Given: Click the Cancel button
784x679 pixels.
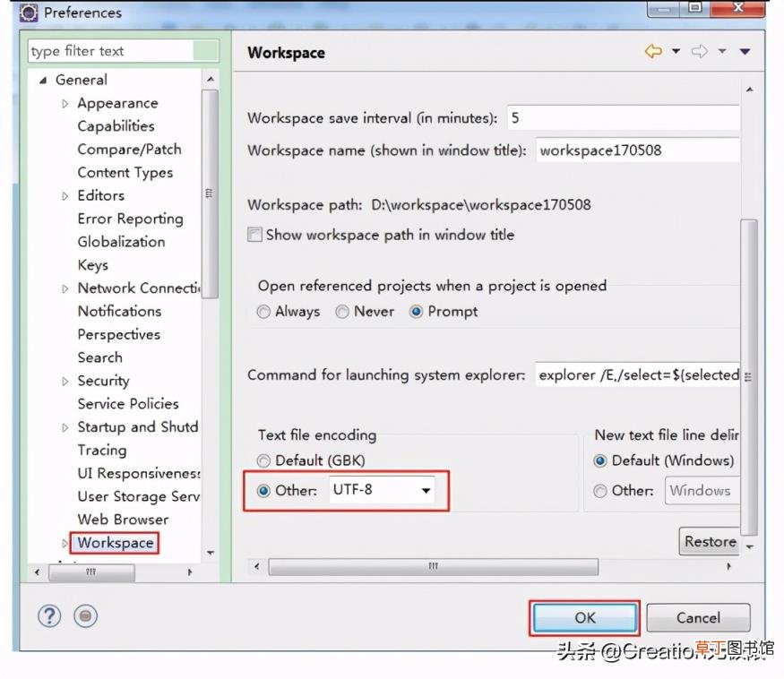Looking at the screenshot, I should click(x=698, y=618).
